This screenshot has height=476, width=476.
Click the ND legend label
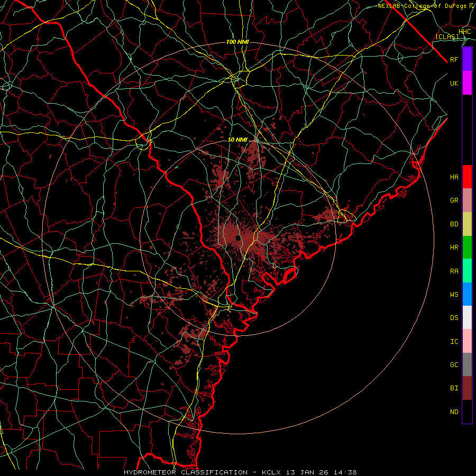coord(454,412)
